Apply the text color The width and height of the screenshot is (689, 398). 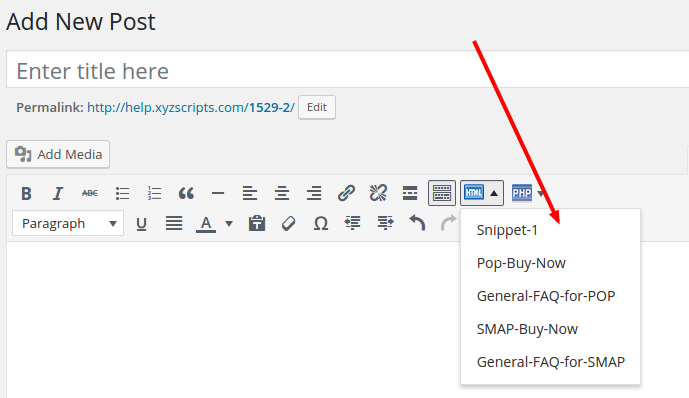(206, 224)
